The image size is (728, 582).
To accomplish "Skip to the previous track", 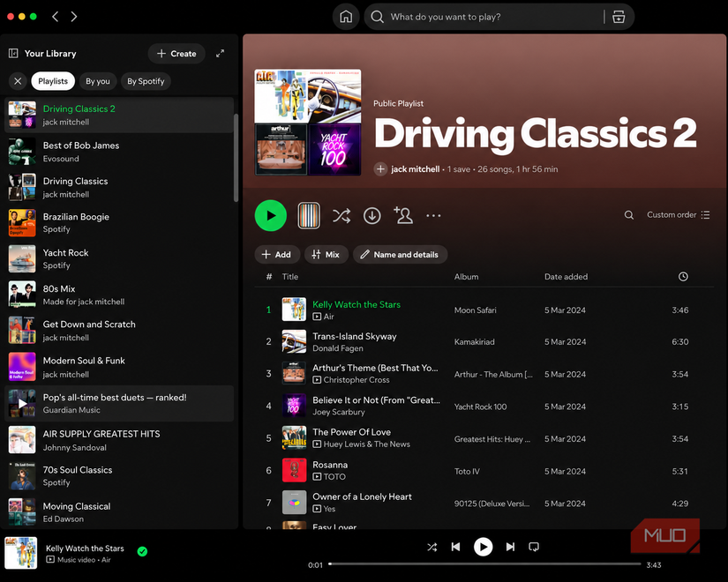I will click(455, 547).
